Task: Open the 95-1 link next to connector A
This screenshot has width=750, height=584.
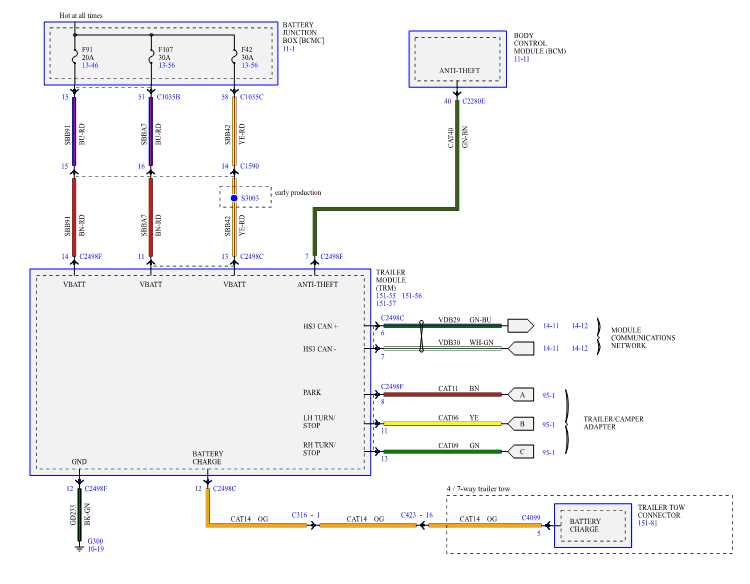Action: [548, 396]
